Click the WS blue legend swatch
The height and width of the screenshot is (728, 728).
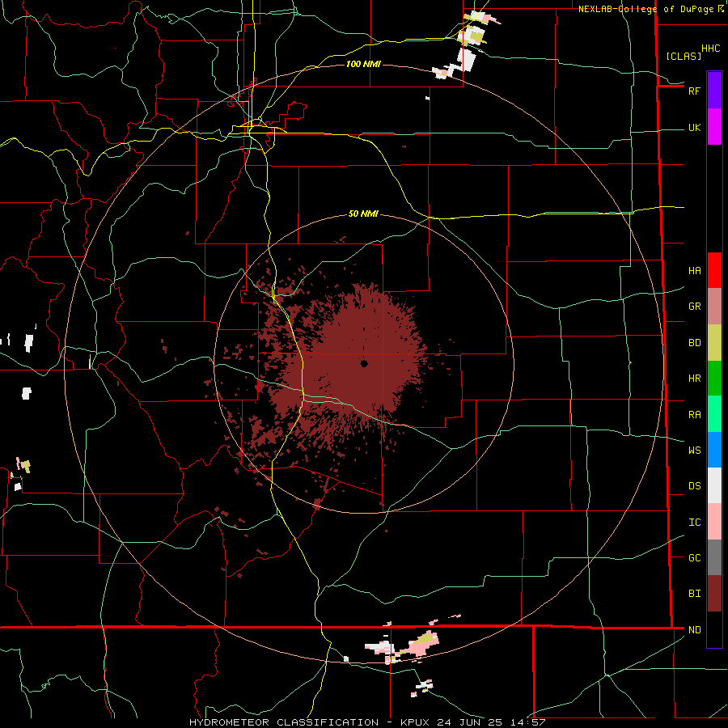coord(714,450)
